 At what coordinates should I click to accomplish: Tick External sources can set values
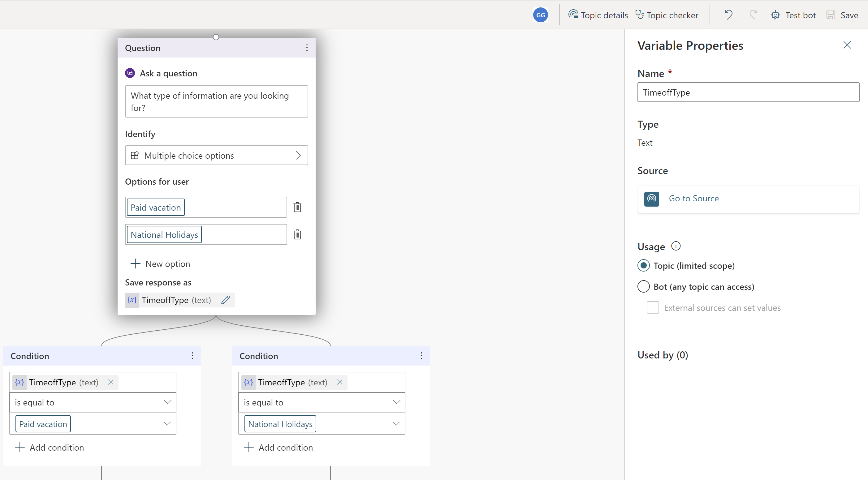coord(652,307)
